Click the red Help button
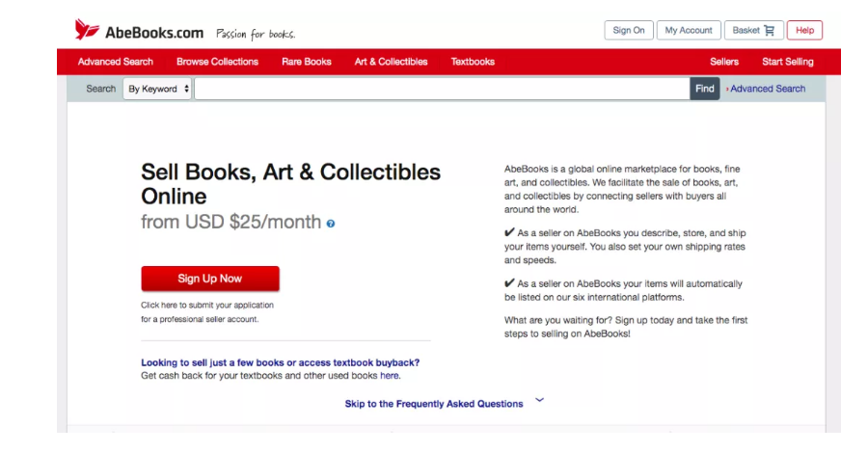 (x=804, y=31)
